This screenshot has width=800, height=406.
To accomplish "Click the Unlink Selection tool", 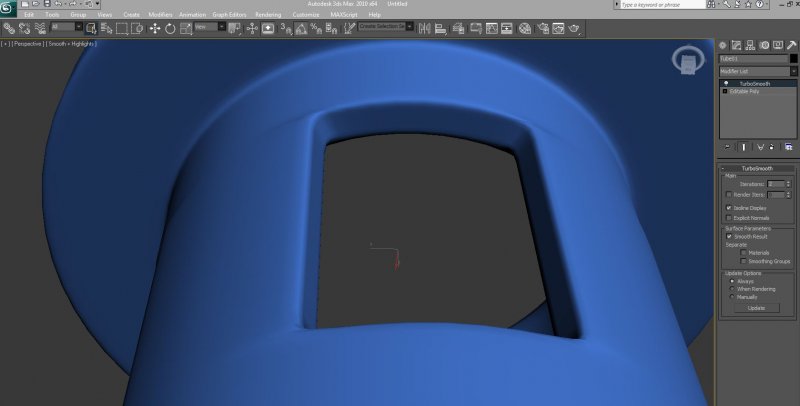I will coord(24,29).
